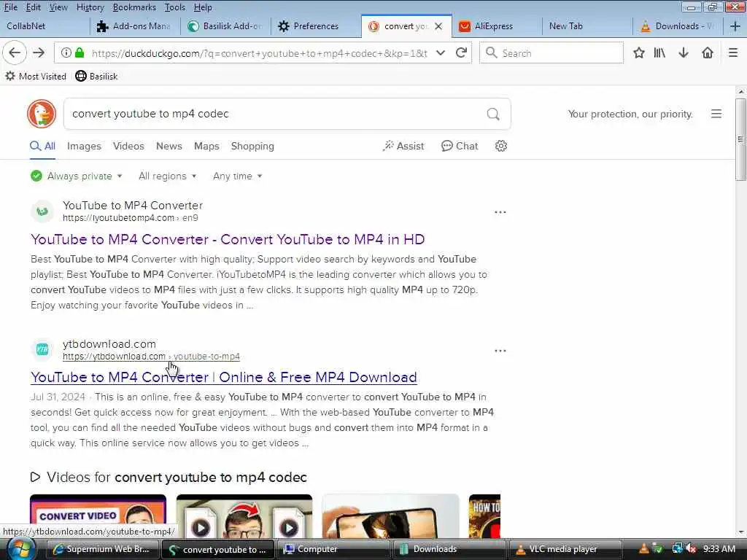Show downloads via the down-arrow icon
The height and width of the screenshot is (560, 747).
(x=684, y=52)
